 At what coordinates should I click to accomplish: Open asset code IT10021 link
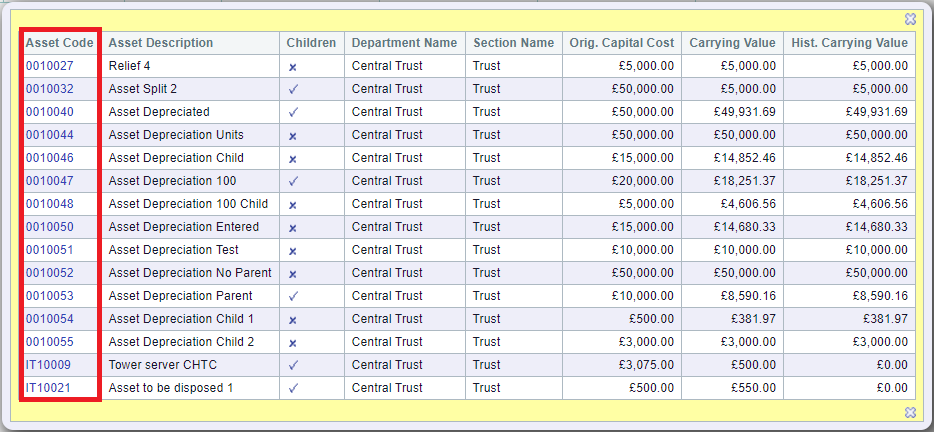pos(48,388)
